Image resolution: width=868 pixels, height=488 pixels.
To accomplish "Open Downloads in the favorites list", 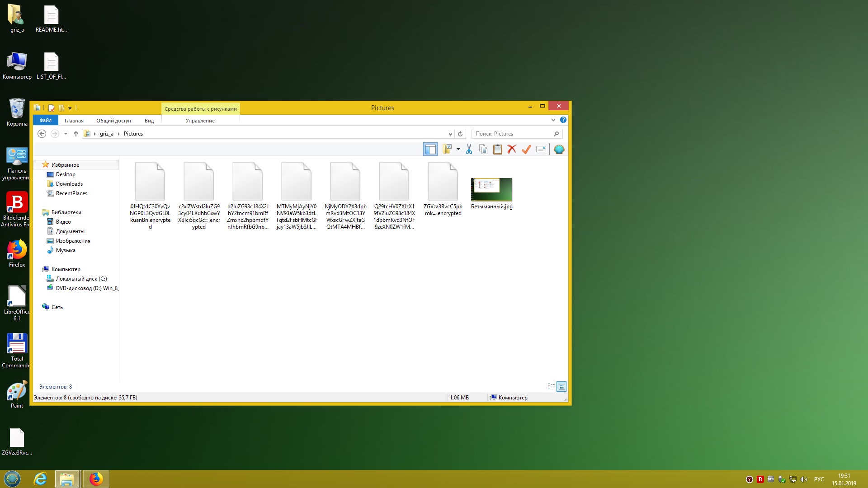I will (x=69, y=184).
